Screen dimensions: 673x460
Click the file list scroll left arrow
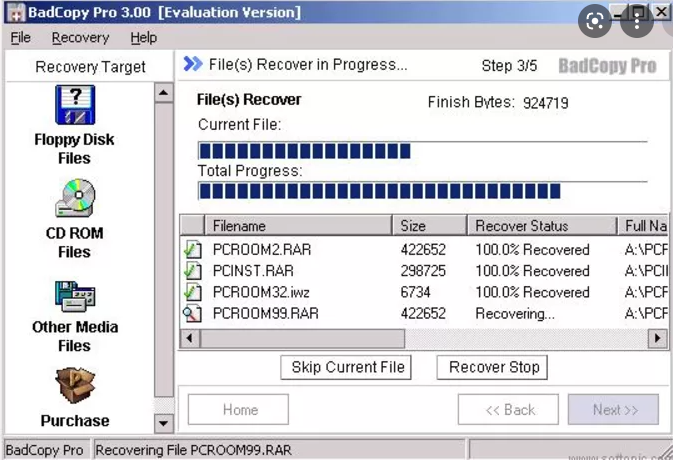pos(190,339)
